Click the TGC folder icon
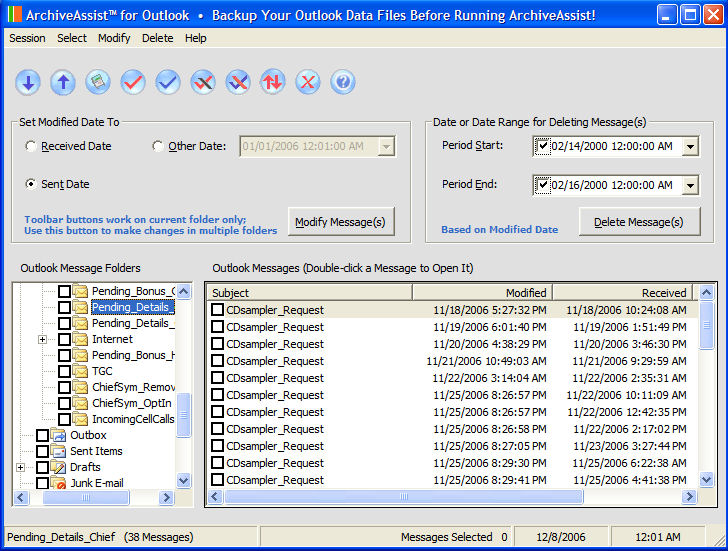 point(81,371)
